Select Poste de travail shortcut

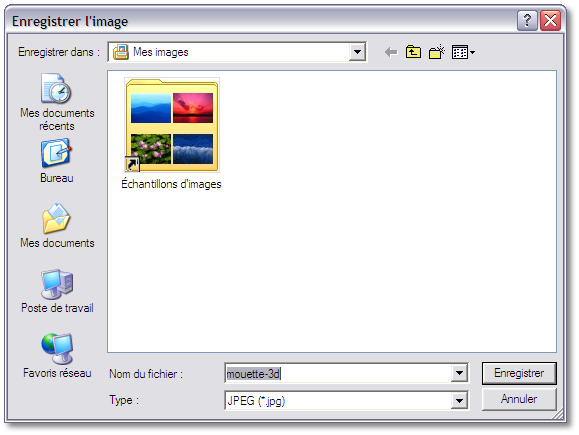click(x=57, y=291)
